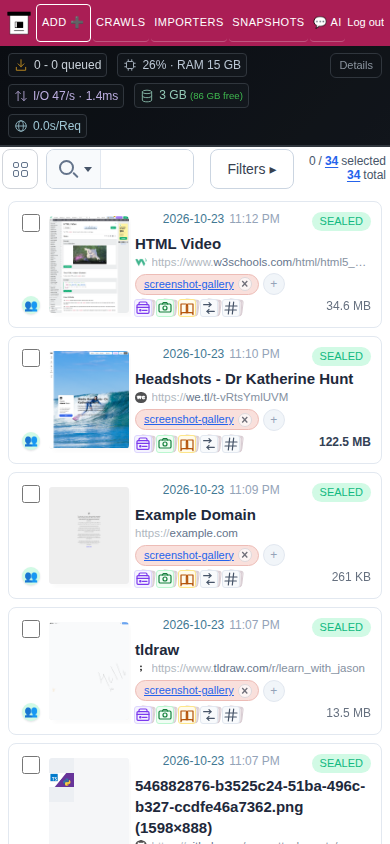Click the database disk icon beside 3 GB

(146, 96)
